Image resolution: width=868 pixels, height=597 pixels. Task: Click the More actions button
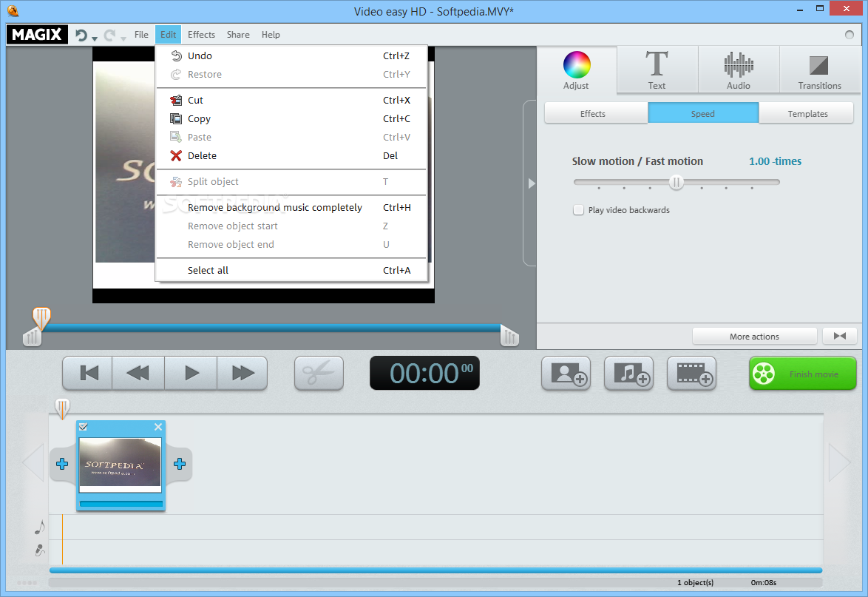(754, 336)
